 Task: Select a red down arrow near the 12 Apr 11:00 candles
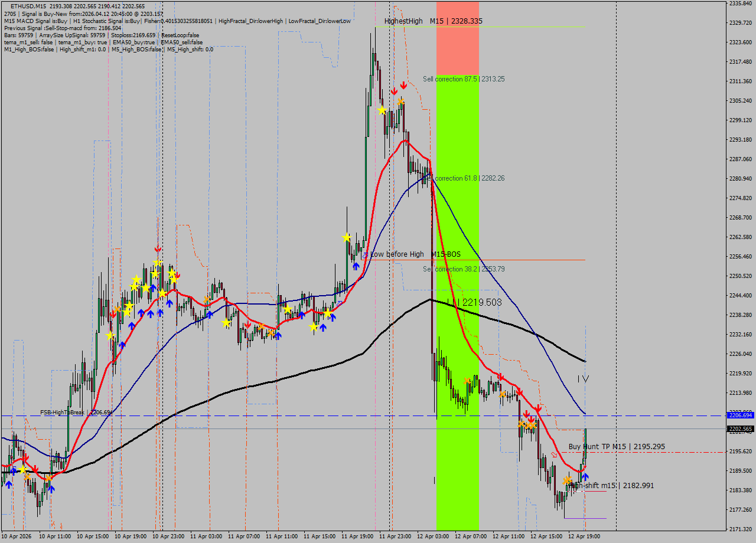point(527,414)
